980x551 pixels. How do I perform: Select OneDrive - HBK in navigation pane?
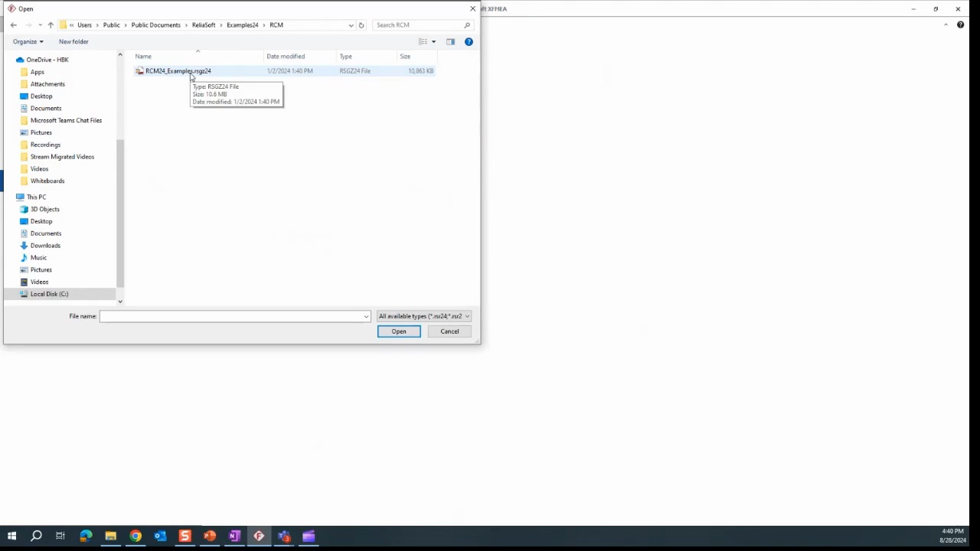click(x=47, y=60)
